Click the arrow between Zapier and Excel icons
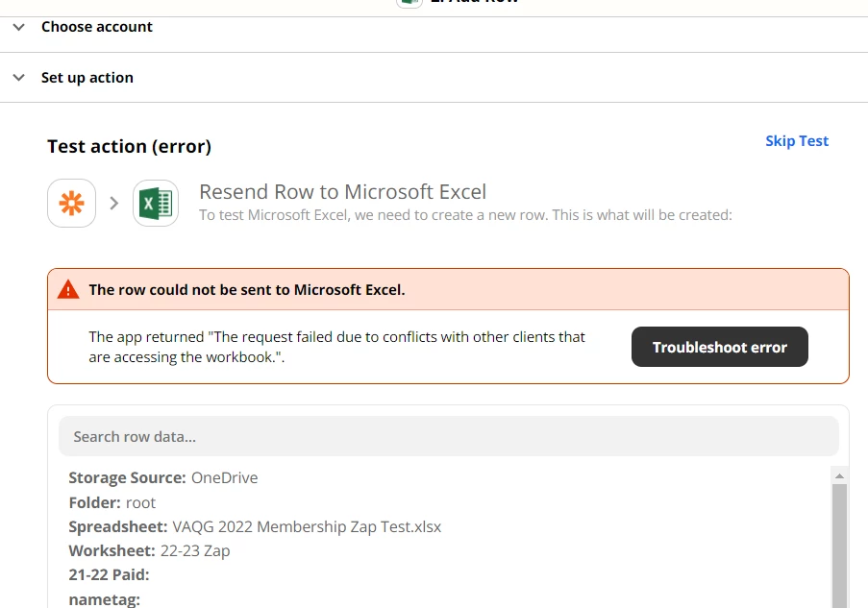 [114, 203]
